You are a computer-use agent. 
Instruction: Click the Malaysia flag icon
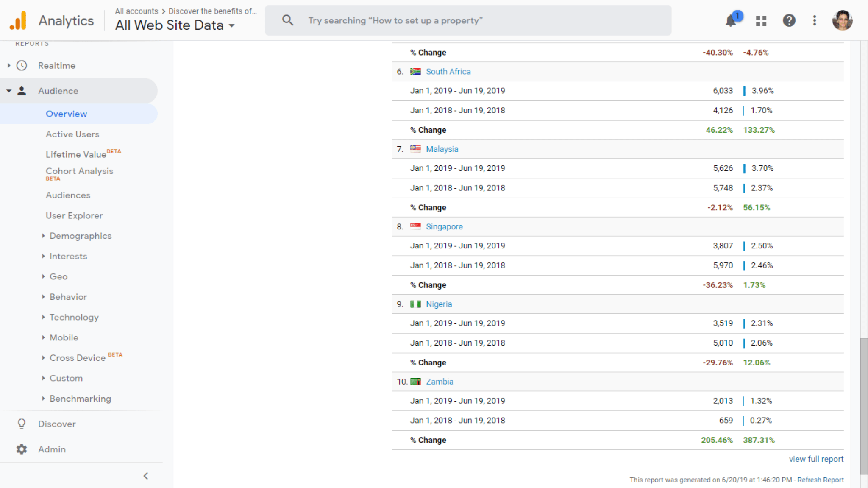click(415, 149)
